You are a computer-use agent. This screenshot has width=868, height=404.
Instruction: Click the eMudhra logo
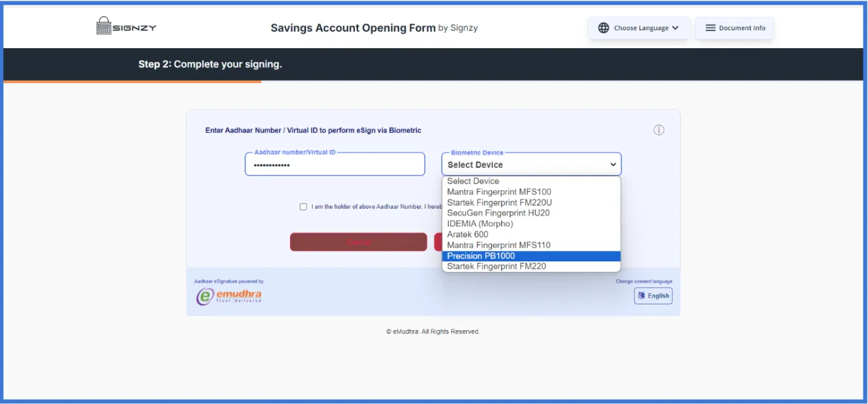(229, 295)
